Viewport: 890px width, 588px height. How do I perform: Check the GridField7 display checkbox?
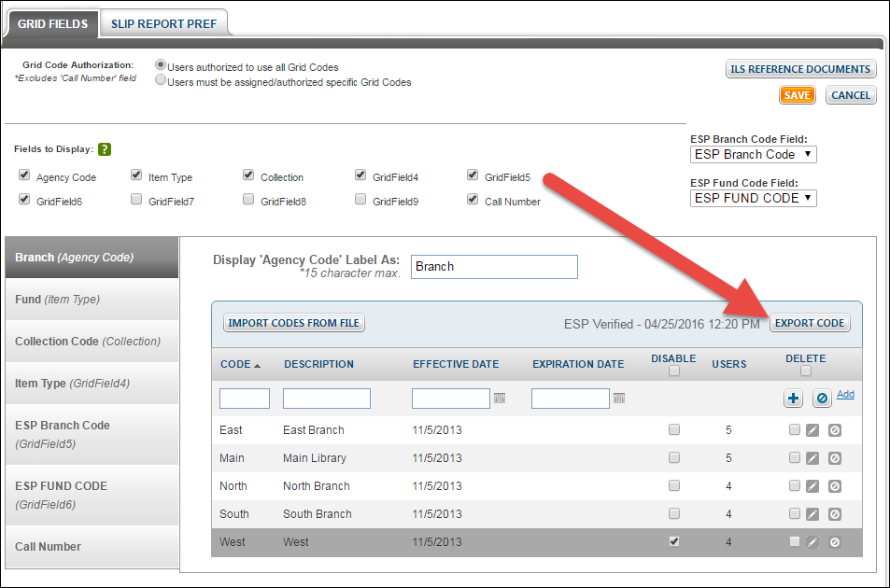[x=136, y=199]
